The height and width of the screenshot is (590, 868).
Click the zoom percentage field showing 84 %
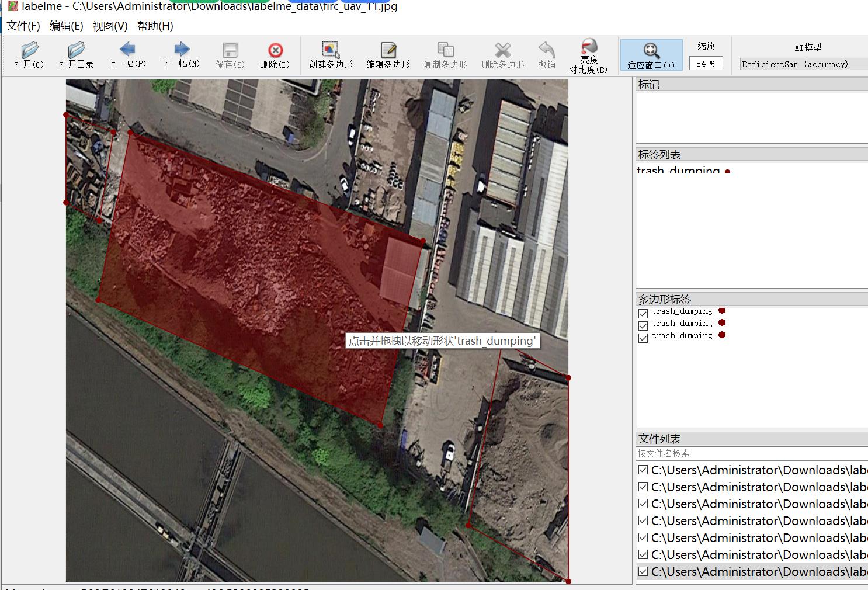[706, 64]
